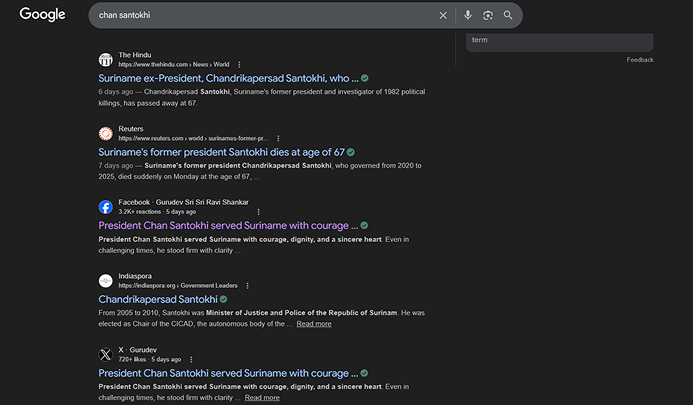Click into the search input field
The width and height of the screenshot is (694, 405).
(x=260, y=16)
